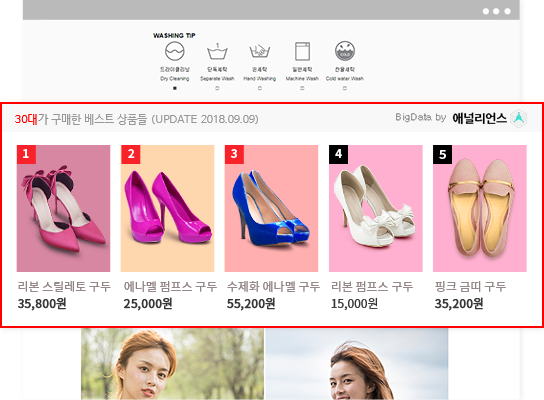Click the 수제화 에나멜 구두 product title
Image resolution: width=544 pixels, height=400 pixels.
(x=273, y=287)
